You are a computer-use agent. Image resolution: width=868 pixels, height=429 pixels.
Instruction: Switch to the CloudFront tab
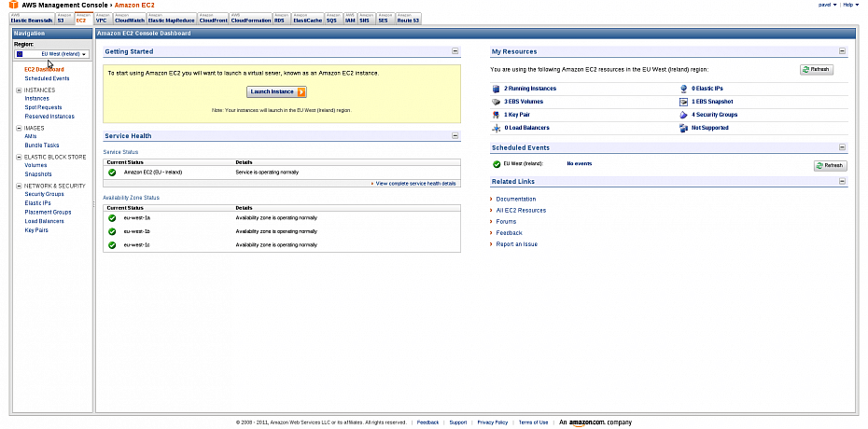(213, 19)
